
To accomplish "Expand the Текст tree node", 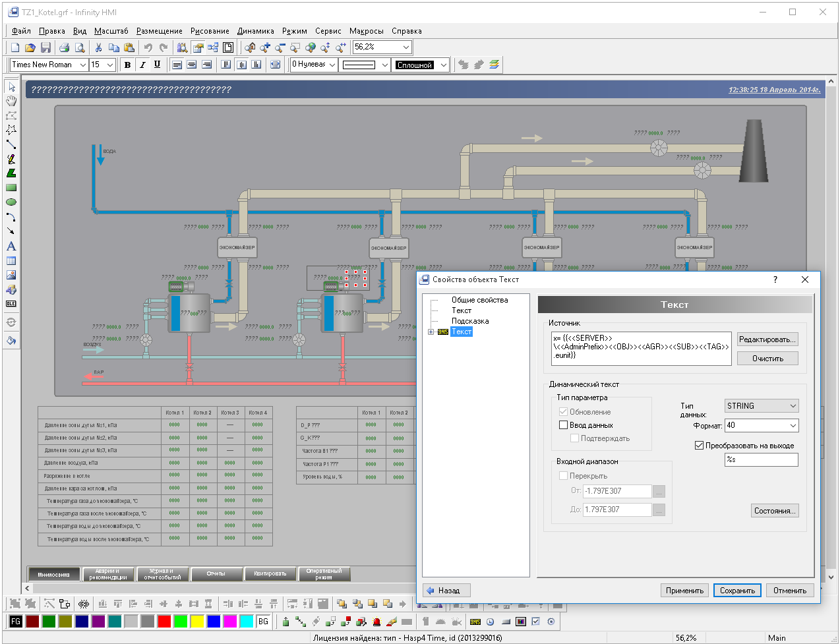I will (431, 332).
